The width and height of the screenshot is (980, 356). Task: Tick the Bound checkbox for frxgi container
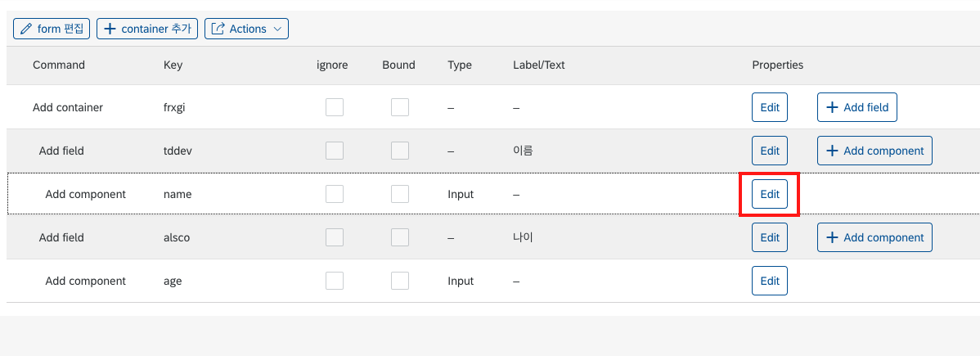tap(400, 107)
